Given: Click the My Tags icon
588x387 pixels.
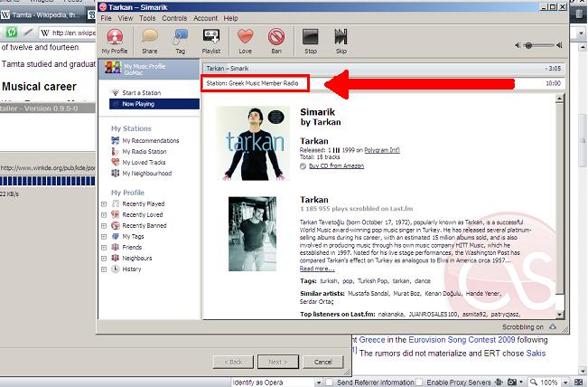Looking at the screenshot, I should click(116, 236).
